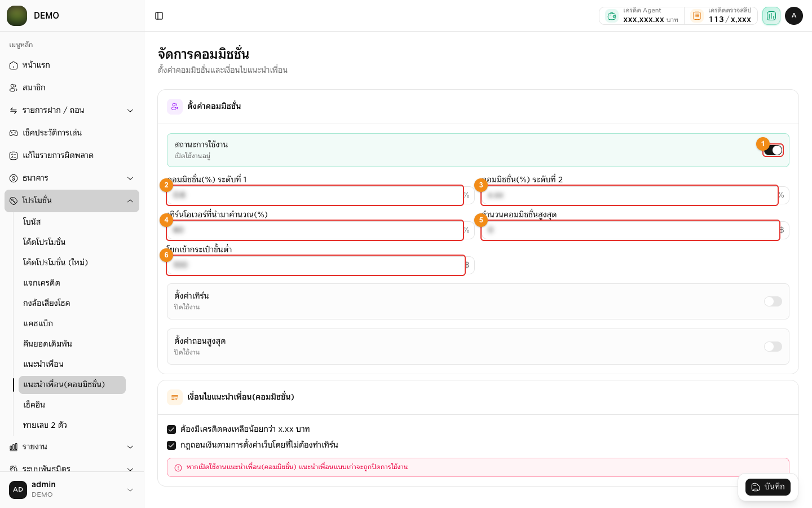Open the green chart icon in header
This screenshot has height=508, width=812.
pos(771,16)
